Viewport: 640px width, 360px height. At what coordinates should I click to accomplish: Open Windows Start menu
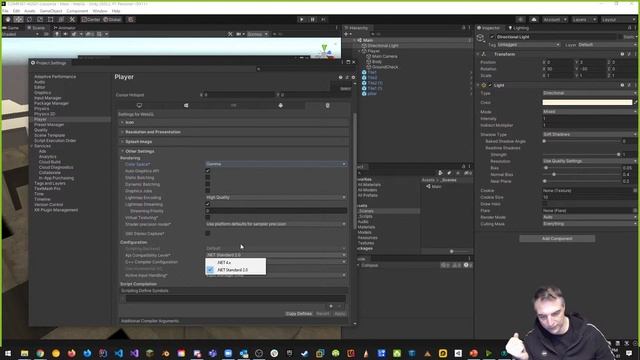click(8, 353)
